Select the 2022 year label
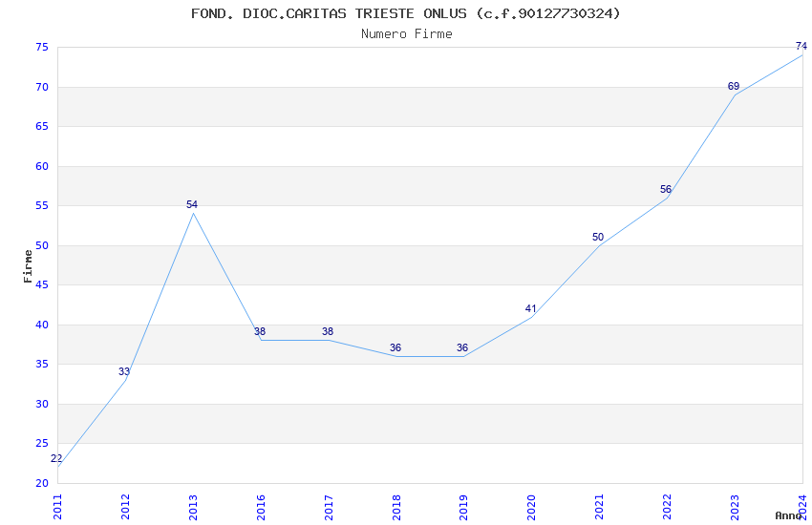Screen dimensions: 812x525 pyautogui.click(x=668, y=507)
